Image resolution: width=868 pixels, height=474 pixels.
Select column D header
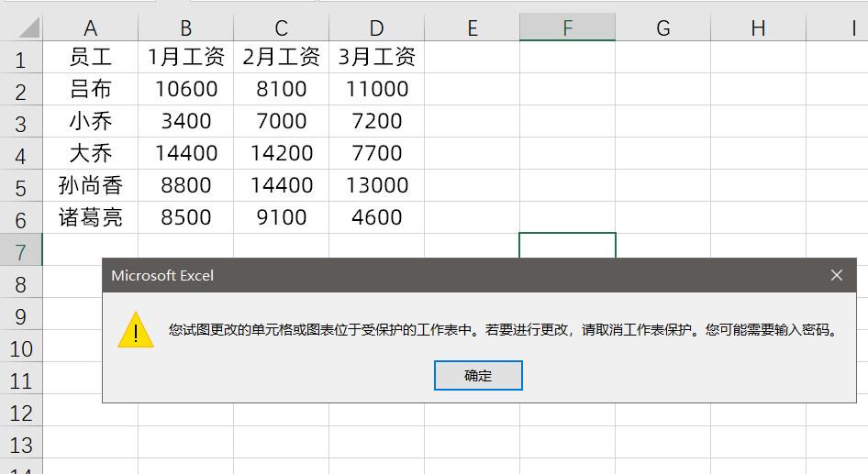pos(376,28)
